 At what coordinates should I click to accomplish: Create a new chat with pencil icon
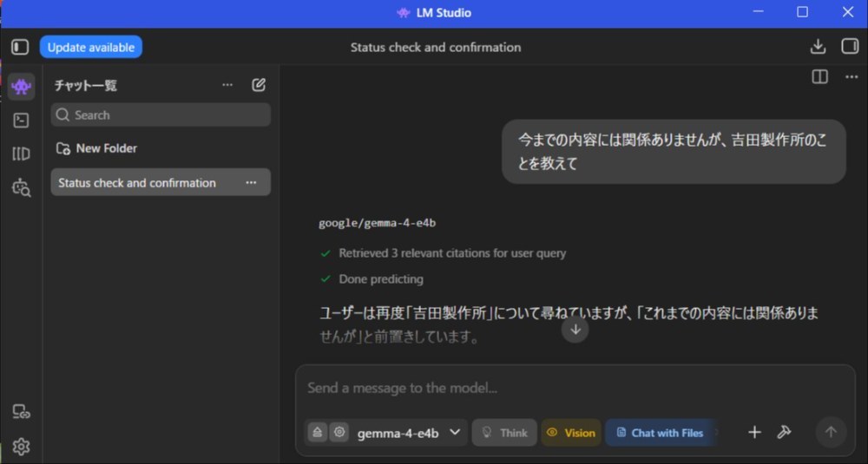(259, 85)
